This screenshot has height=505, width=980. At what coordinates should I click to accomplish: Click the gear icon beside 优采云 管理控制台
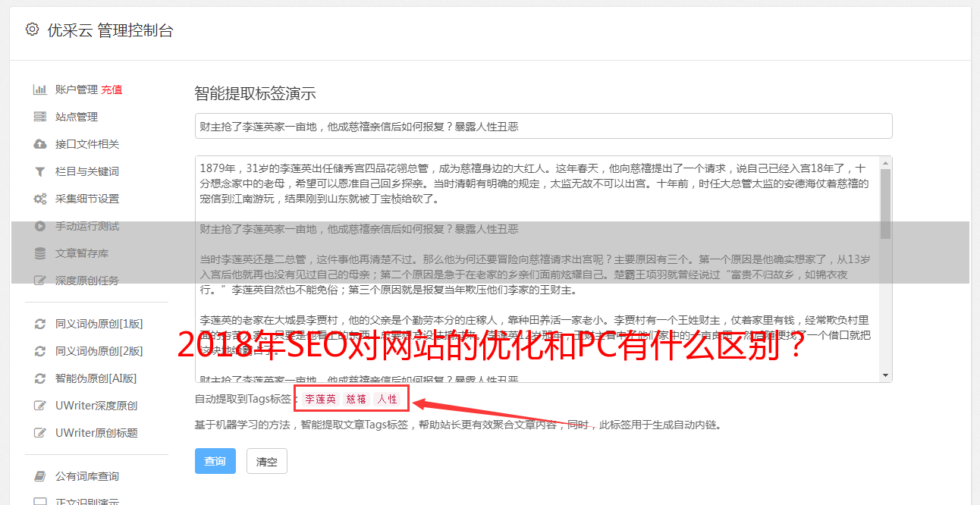[x=32, y=30]
